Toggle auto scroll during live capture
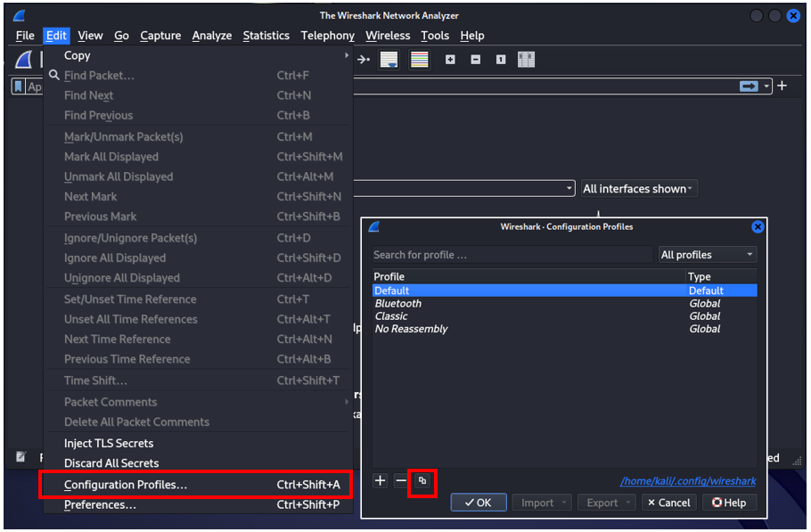The width and height of the screenshot is (811, 532). pos(389,60)
